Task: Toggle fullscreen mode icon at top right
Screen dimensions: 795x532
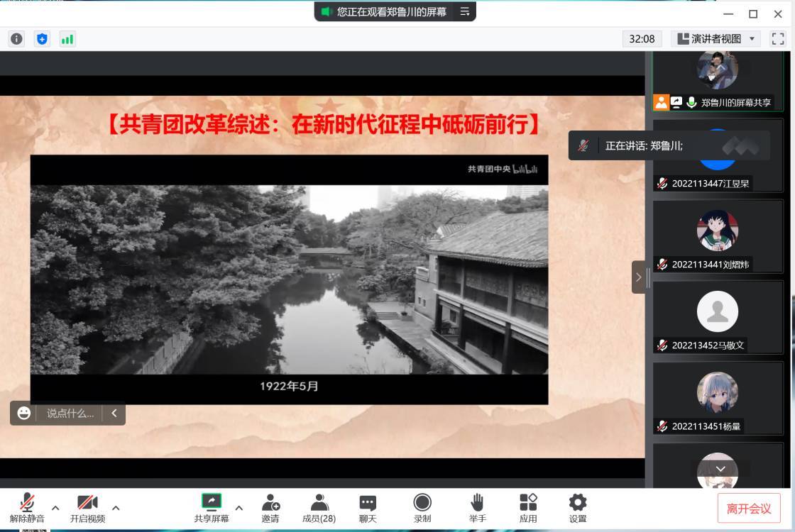Action: [x=778, y=39]
